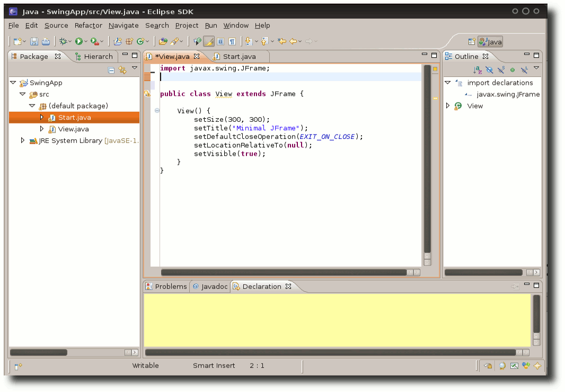Click the yellow star icon in the status bar
The height and width of the screenshot is (392, 565).
coord(537,366)
